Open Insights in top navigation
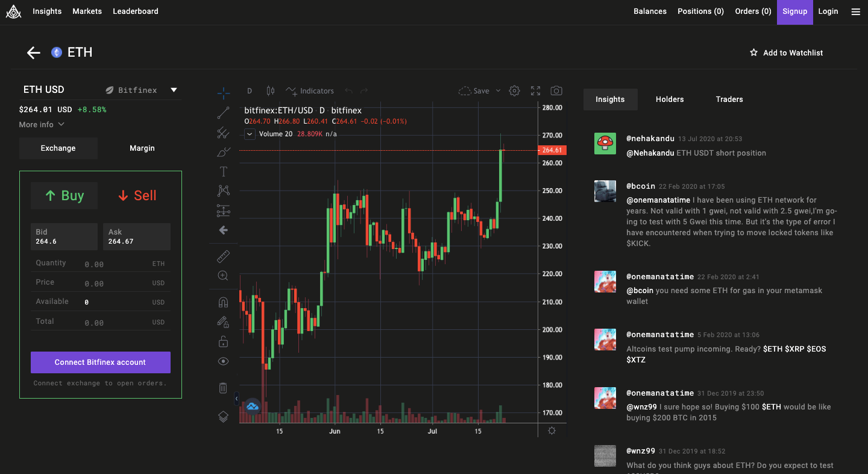Viewport: 868px width, 474px height. coord(47,11)
